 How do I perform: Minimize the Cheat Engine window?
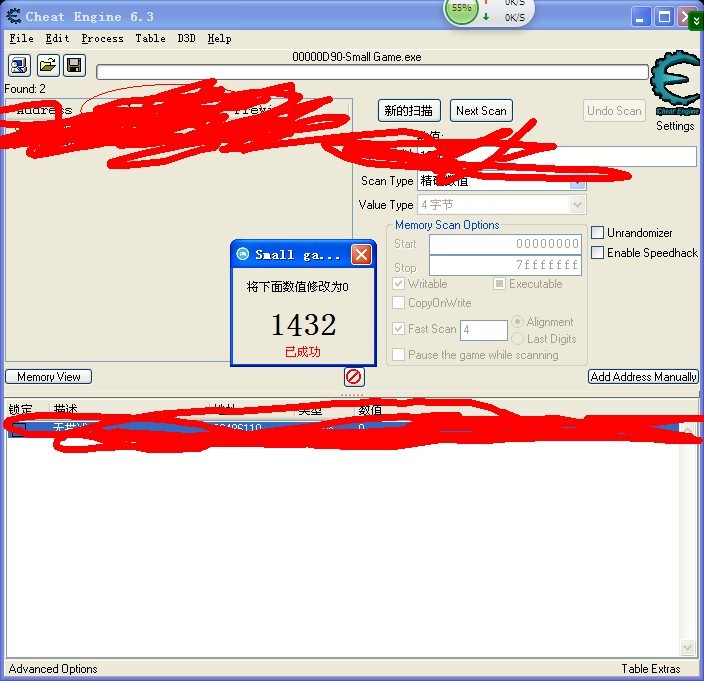641,17
